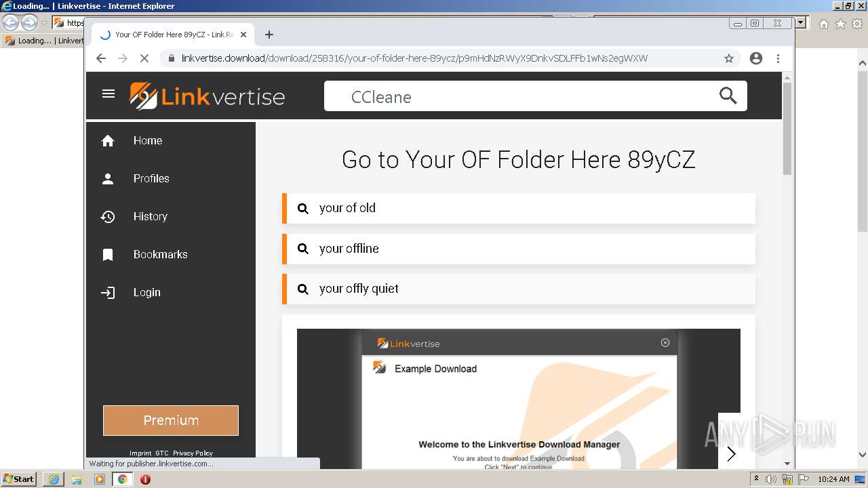
Task: Switch to Chrome in the taskbar
Action: pos(122,479)
